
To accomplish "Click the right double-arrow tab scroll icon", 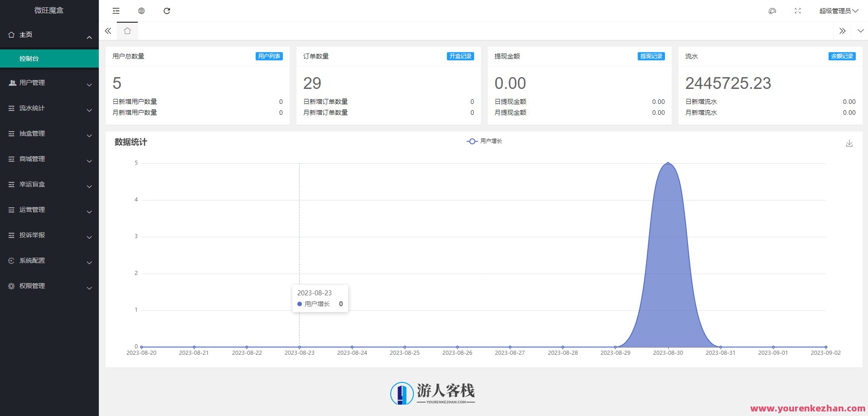I will (x=842, y=31).
